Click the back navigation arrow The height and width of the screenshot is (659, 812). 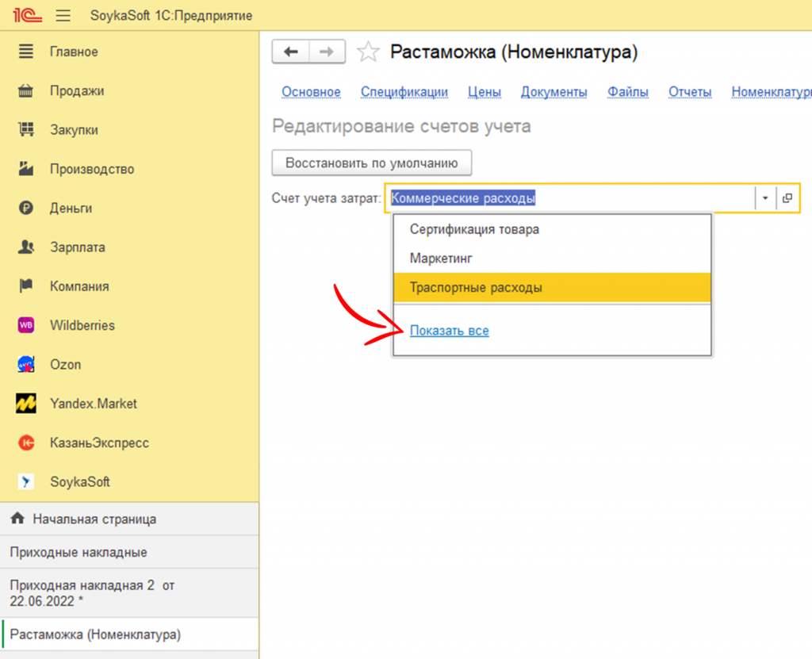click(x=290, y=52)
